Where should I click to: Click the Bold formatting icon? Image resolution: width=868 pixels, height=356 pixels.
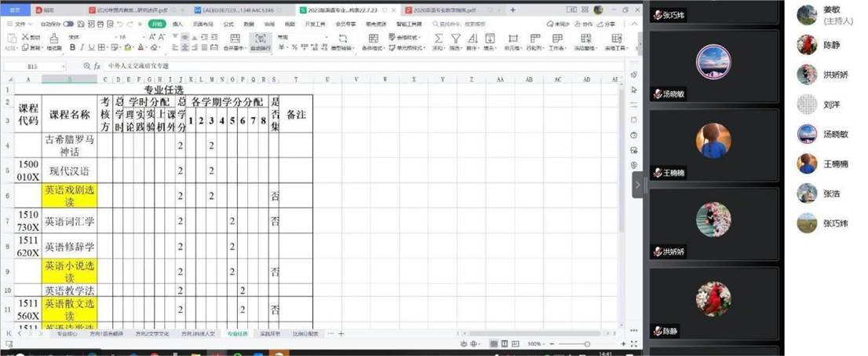[72, 48]
